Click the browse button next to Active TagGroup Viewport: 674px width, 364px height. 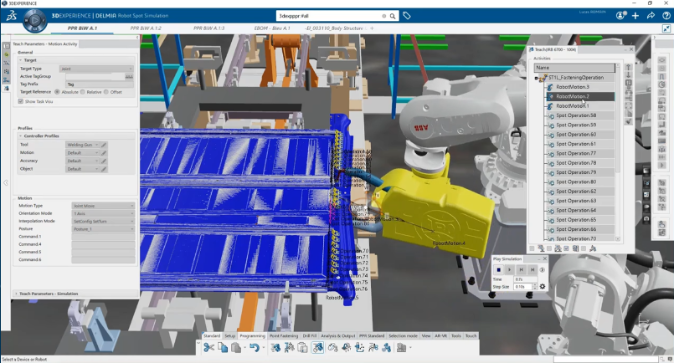coord(129,76)
